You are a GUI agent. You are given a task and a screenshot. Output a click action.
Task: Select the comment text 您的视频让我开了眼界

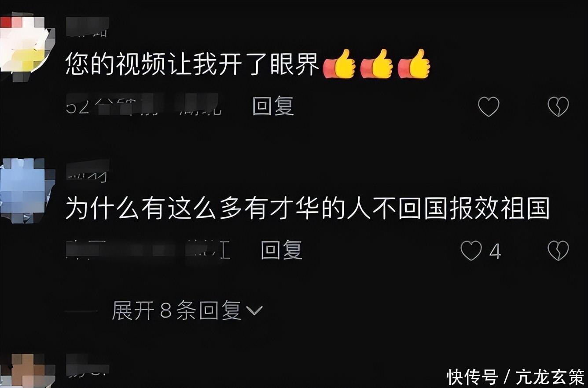[193, 65]
